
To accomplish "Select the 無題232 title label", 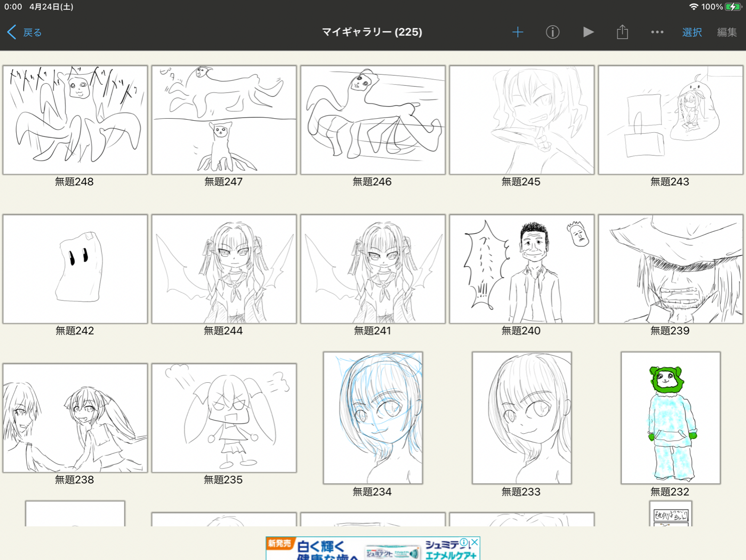I will (670, 491).
